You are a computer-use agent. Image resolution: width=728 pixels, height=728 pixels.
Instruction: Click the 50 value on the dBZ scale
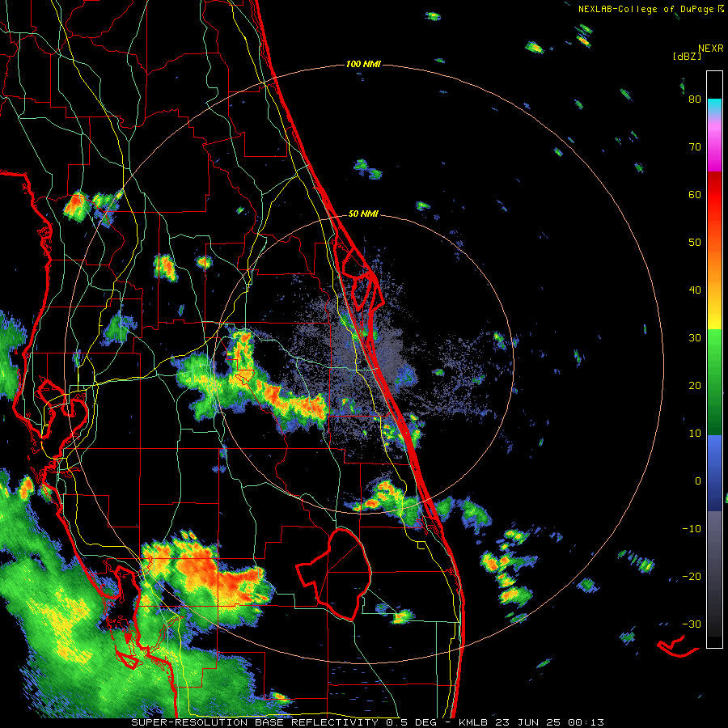coord(695,243)
